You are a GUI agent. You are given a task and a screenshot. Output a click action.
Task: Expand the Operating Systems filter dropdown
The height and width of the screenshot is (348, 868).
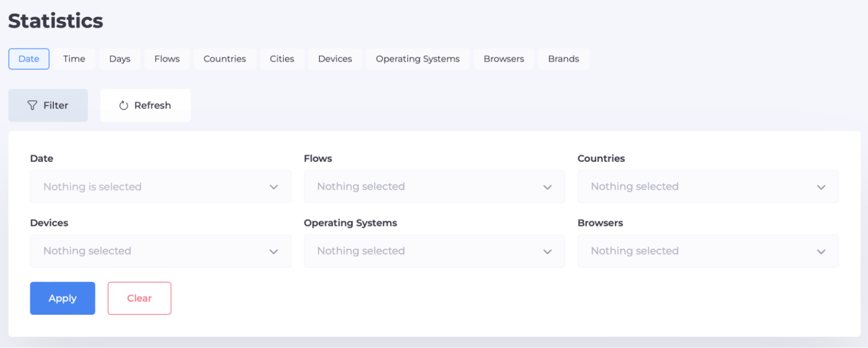(x=434, y=251)
